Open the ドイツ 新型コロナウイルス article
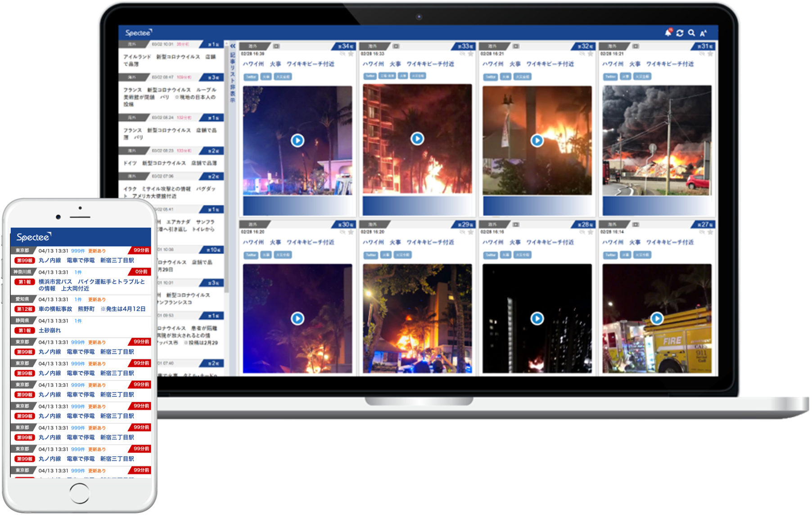This screenshot has width=812, height=517. click(x=170, y=163)
